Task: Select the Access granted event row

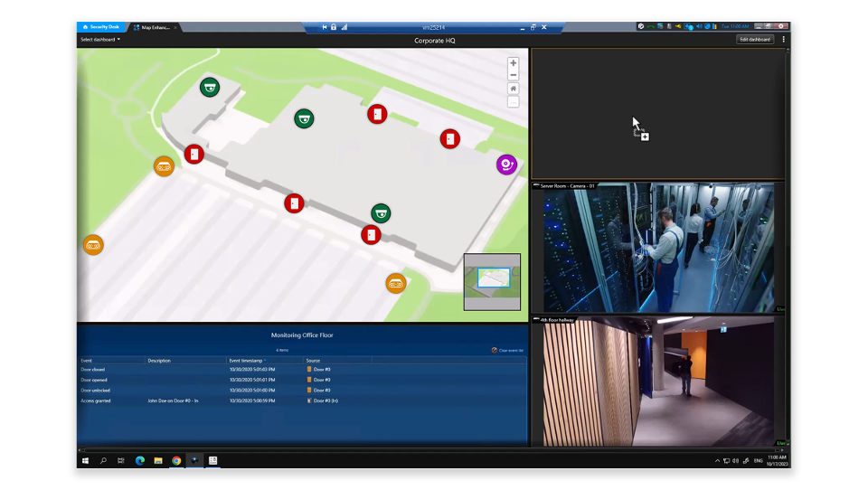Action: 302,400
